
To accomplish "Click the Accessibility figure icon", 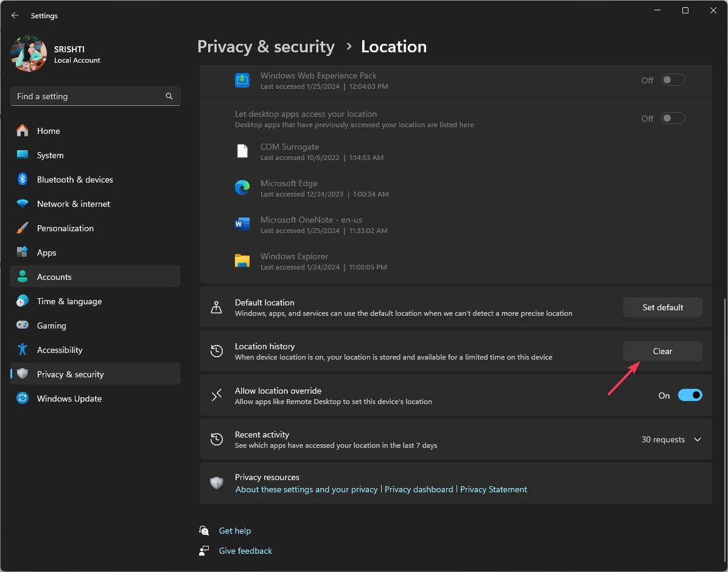I will [23, 350].
